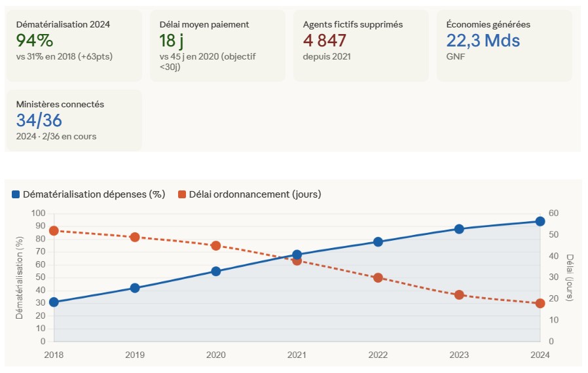Click the orange 2018 délai data point

click(54, 230)
